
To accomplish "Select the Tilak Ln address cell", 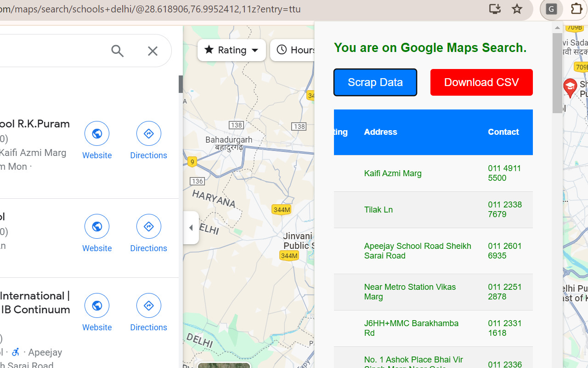I will [x=378, y=210].
